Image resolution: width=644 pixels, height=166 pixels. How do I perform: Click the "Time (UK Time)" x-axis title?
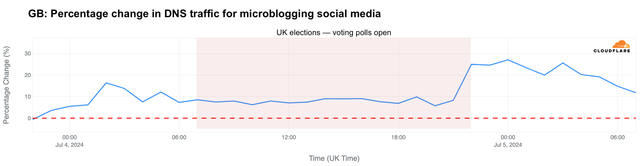click(x=334, y=158)
